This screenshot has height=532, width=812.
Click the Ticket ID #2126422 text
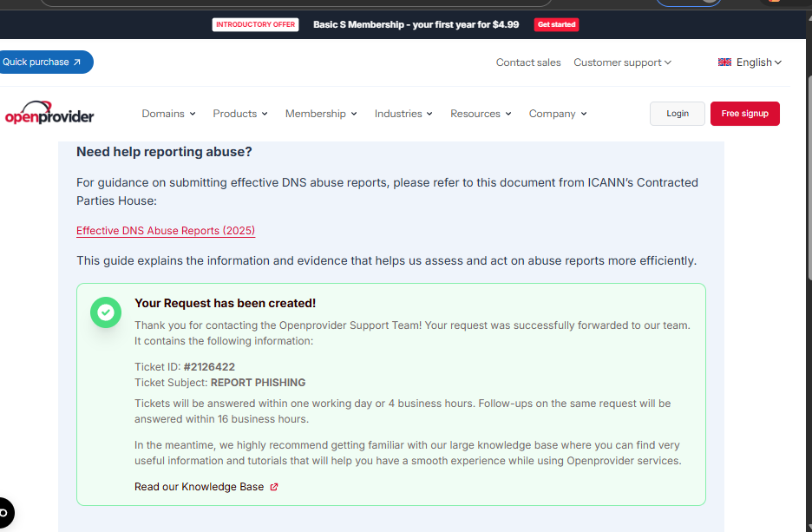(x=185, y=367)
